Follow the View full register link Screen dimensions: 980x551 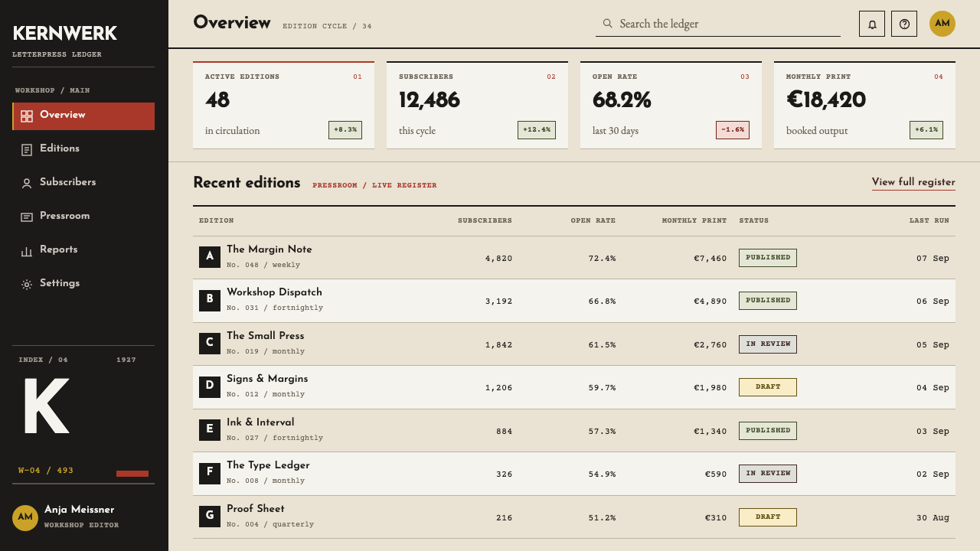(913, 182)
